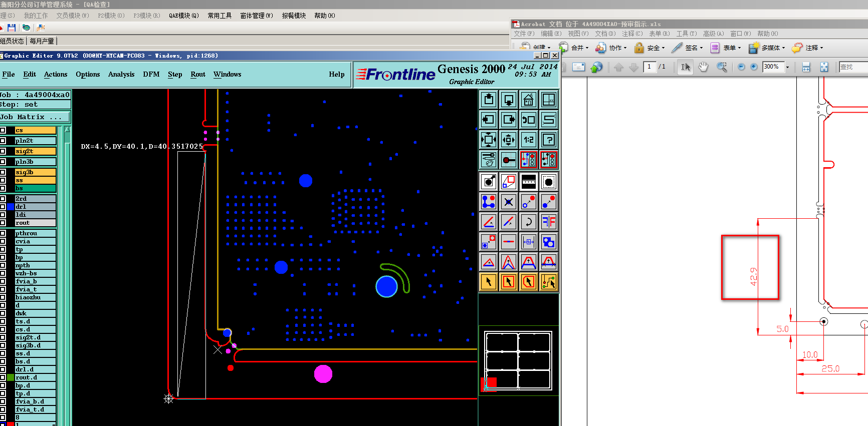Toggle checkbox for layer cs
Screen dimensions: 868x426
tap(3, 130)
